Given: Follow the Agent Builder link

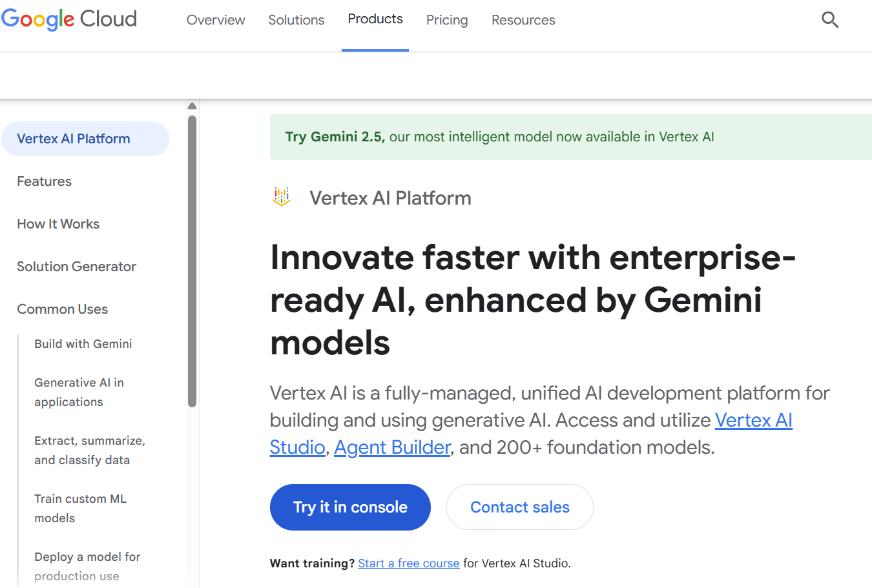Looking at the screenshot, I should (x=392, y=447).
